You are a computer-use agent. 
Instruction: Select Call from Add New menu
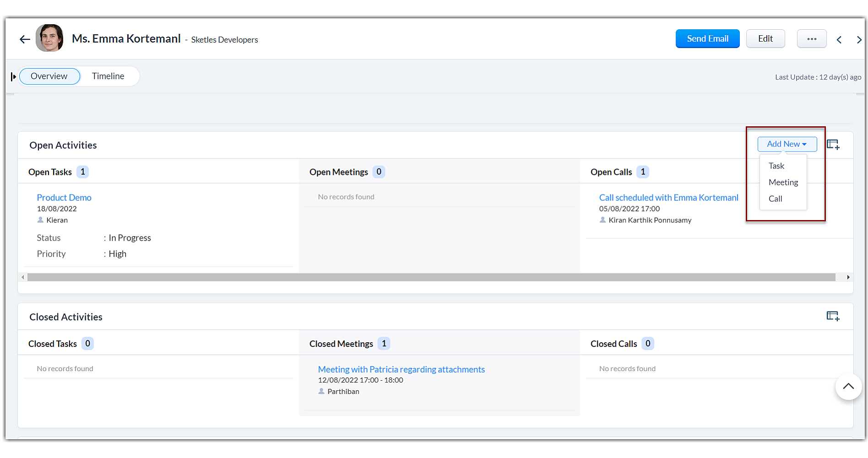coord(775,199)
